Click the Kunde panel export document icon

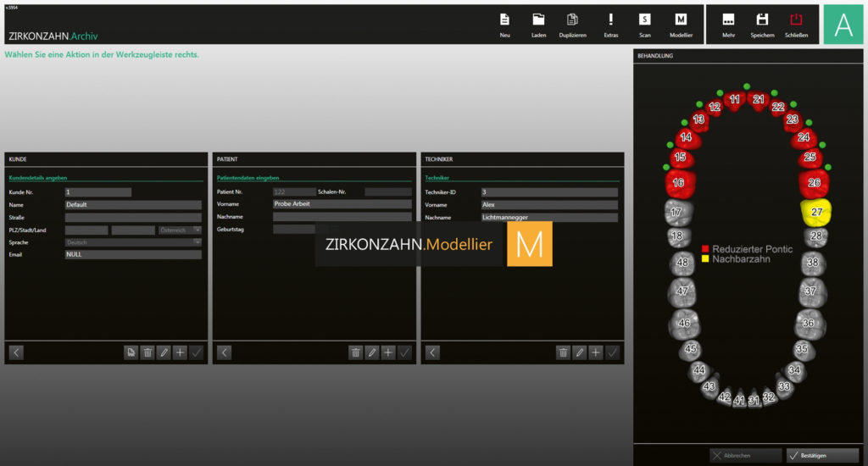tap(131, 352)
